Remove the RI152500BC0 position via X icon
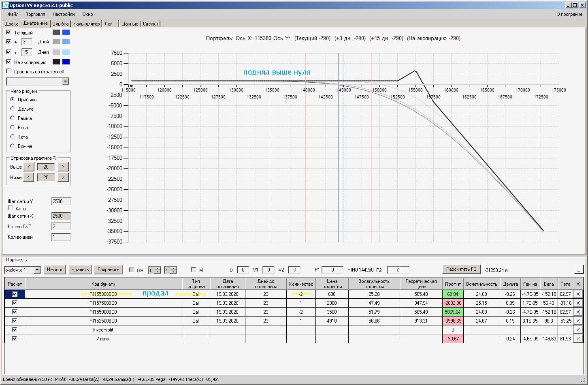 click(x=578, y=321)
